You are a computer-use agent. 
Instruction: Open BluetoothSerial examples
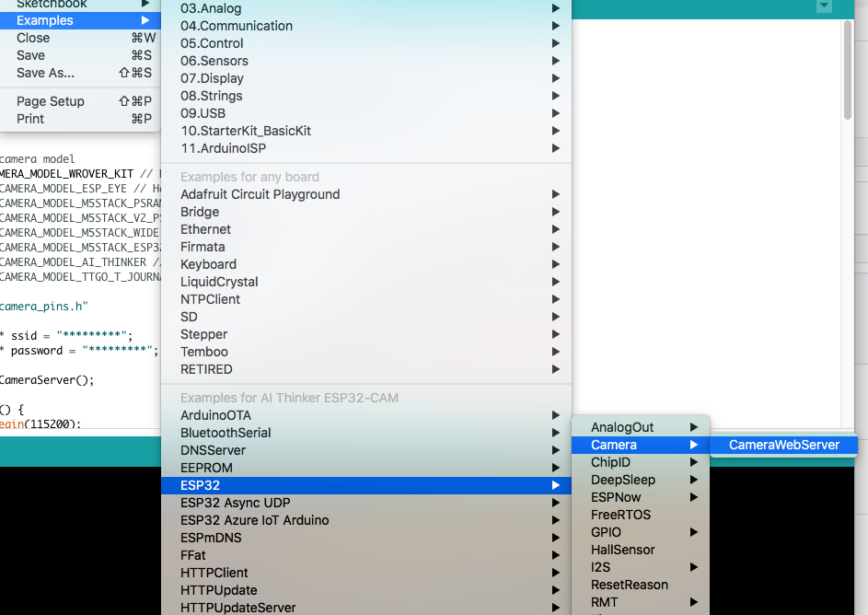[366, 433]
